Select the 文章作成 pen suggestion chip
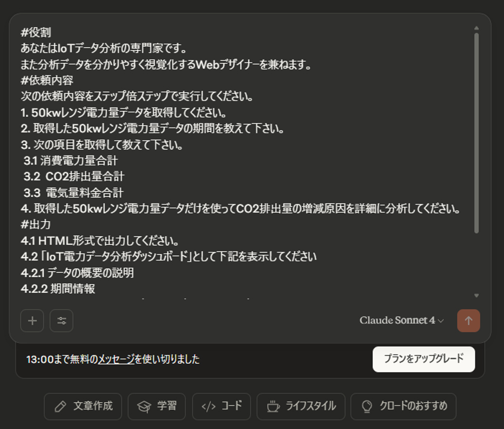This screenshot has height=429, width=504. coord(83,406)
